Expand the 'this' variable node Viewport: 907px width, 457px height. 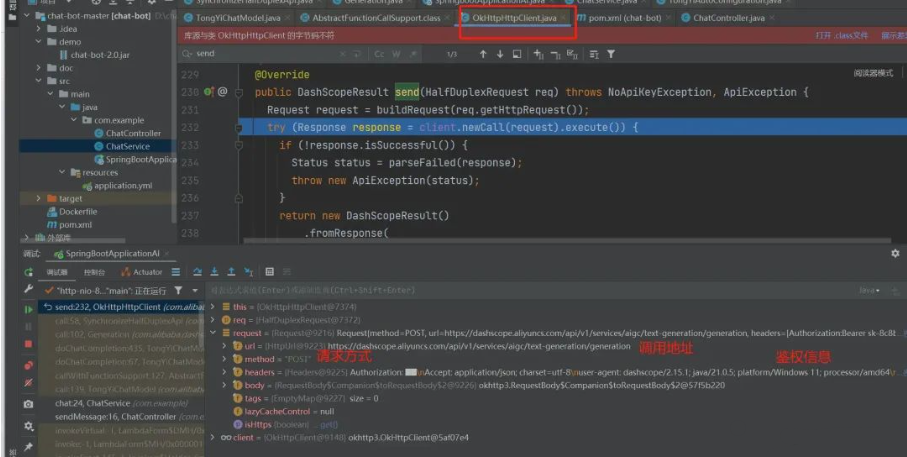point(212,307)
